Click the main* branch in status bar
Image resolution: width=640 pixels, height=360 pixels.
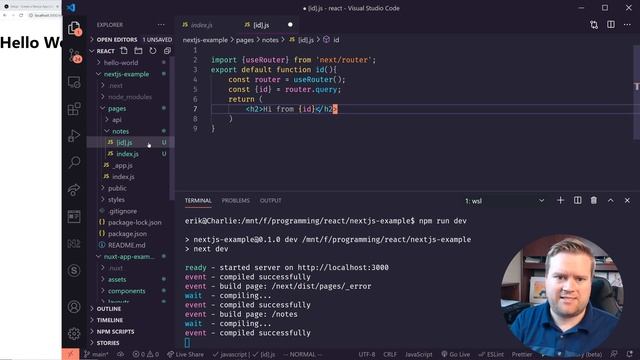96,354
